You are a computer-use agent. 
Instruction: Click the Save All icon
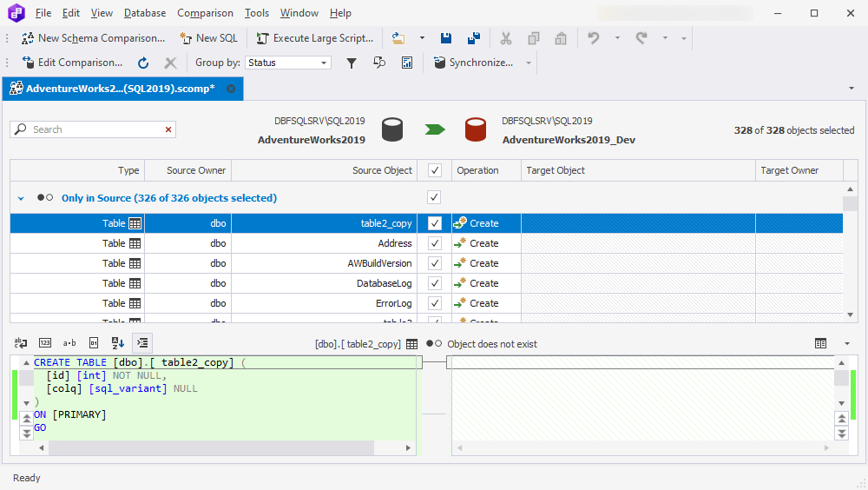474,38
